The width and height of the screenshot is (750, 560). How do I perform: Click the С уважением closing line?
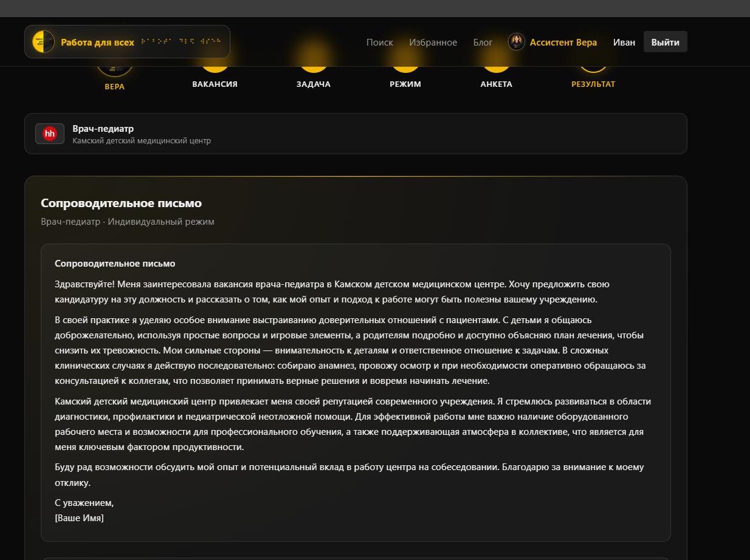click(84, 503)
